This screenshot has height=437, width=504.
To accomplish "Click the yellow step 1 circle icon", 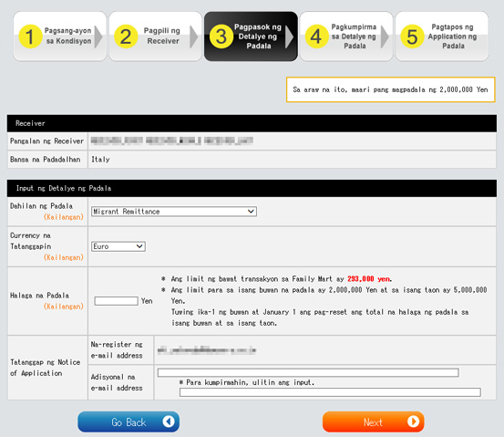I will 30,36.
